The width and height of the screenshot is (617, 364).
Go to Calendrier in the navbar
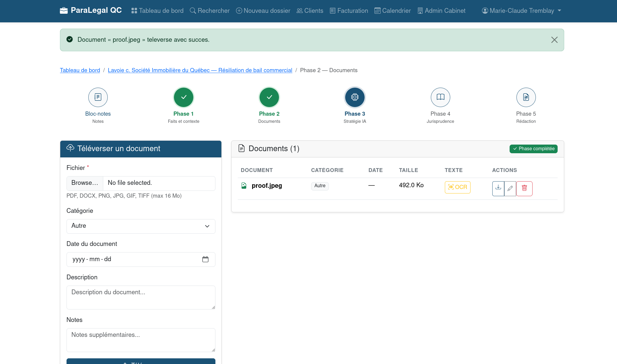click(392, 11)
